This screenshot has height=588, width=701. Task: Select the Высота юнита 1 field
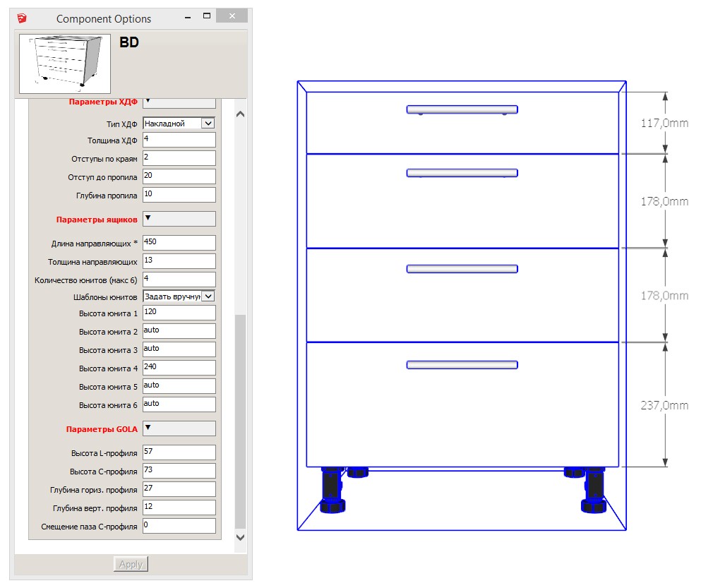tap(179, 312)
